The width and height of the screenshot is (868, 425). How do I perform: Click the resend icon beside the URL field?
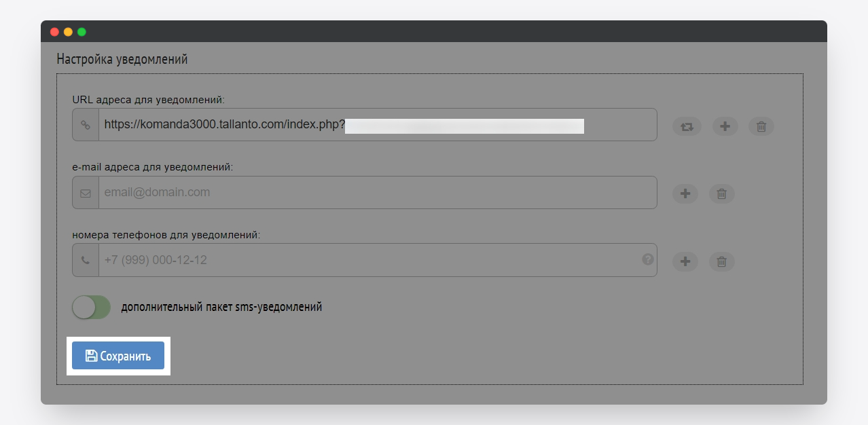point(686,126)
